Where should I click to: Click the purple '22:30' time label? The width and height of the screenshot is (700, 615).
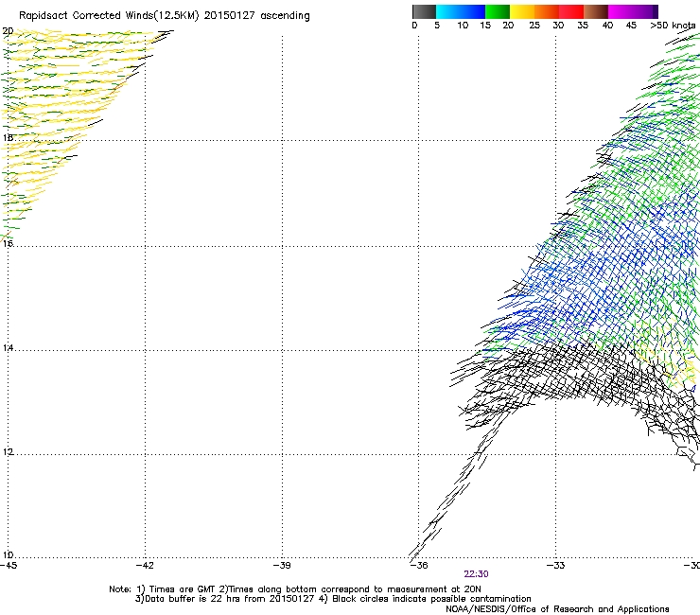476,574
